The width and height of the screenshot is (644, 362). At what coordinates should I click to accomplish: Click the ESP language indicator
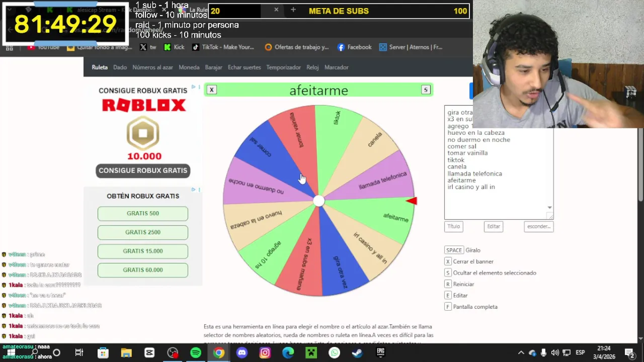click(580, 353)
